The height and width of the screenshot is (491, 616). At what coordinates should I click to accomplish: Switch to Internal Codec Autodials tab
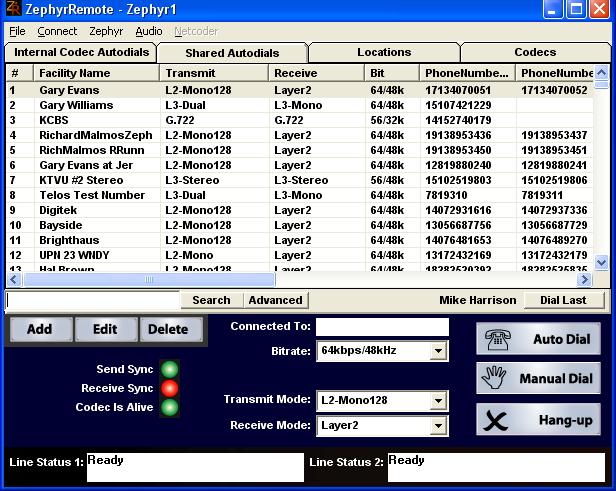click(81, 52)
